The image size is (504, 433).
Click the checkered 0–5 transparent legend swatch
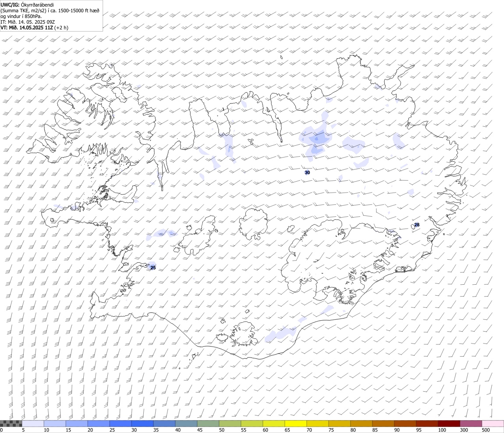point(11,424)
